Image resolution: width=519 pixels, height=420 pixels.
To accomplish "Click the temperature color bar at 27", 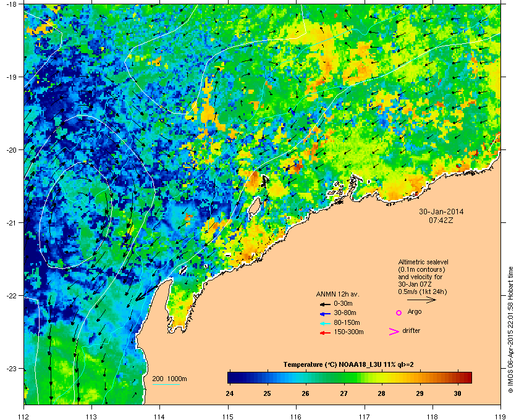I will tap(344, 377).
